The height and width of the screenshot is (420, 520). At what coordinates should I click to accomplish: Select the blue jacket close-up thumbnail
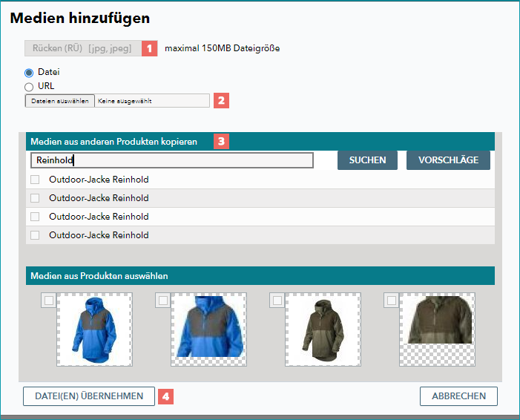209,329
